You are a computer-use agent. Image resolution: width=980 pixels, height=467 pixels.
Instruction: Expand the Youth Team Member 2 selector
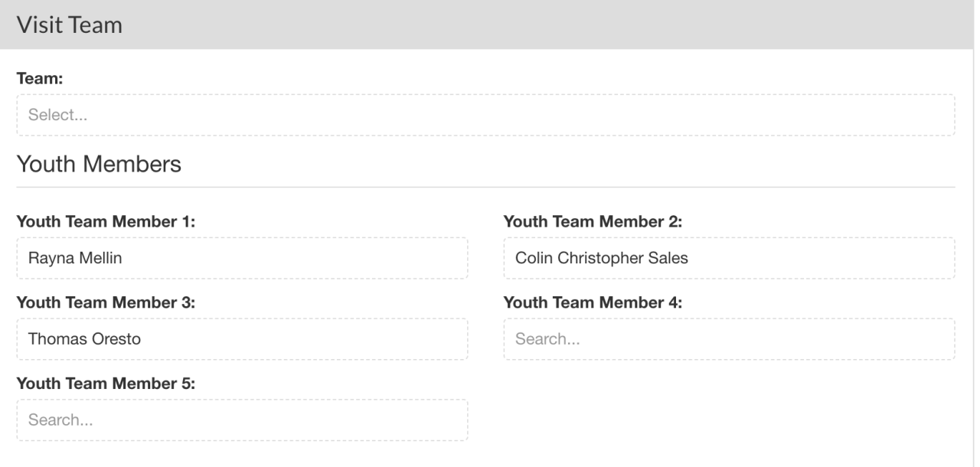point(729,258)
